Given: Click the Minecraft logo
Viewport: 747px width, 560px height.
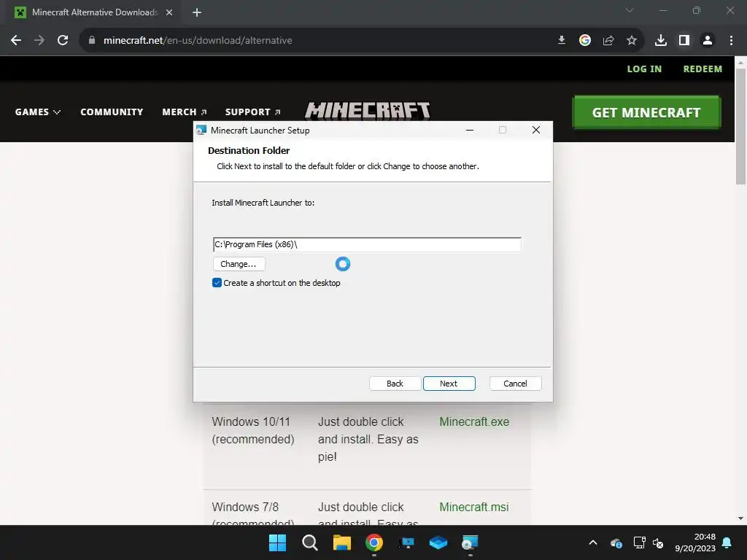Looking at the screenshot, I should tap(368, 110).
